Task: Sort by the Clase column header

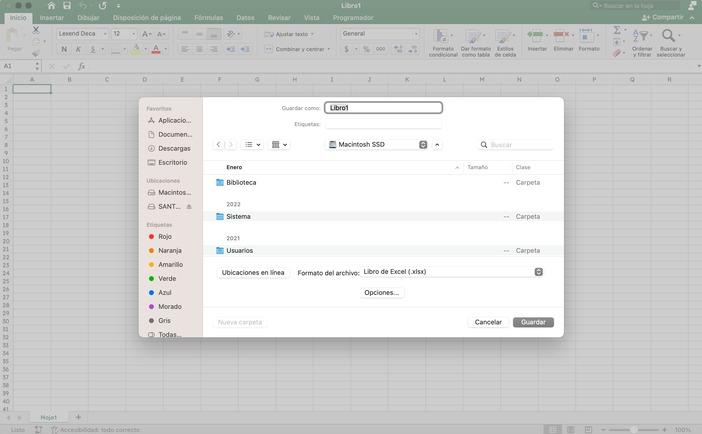Action: (x=523, y=167)
